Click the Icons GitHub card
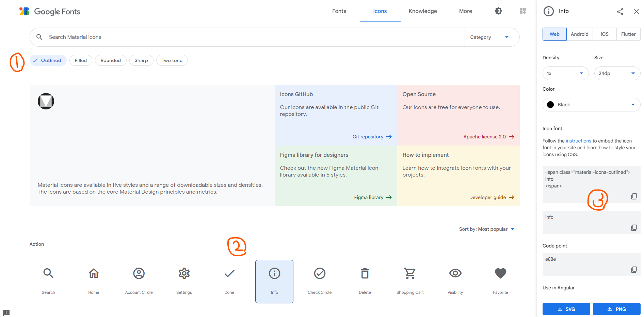 (x=336, y=115)
